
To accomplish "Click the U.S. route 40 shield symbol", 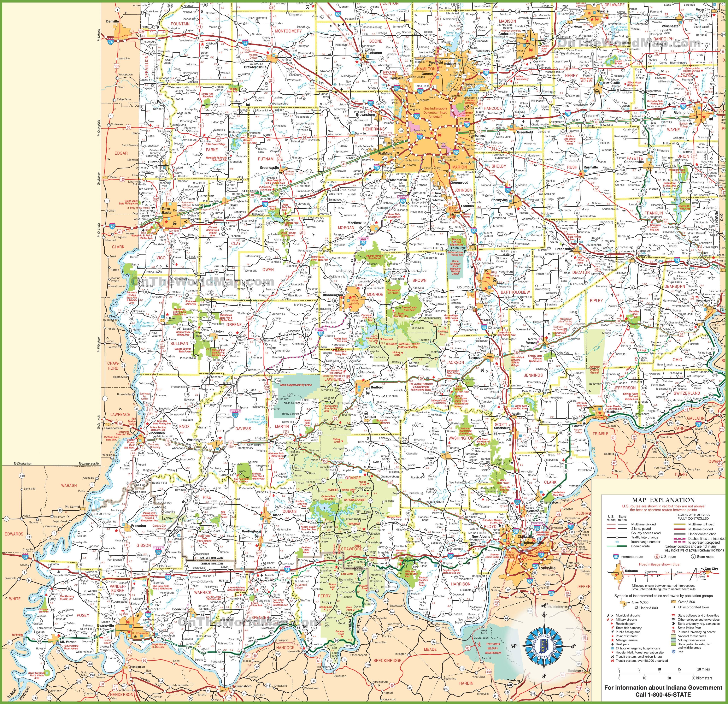I will (657, 557).
